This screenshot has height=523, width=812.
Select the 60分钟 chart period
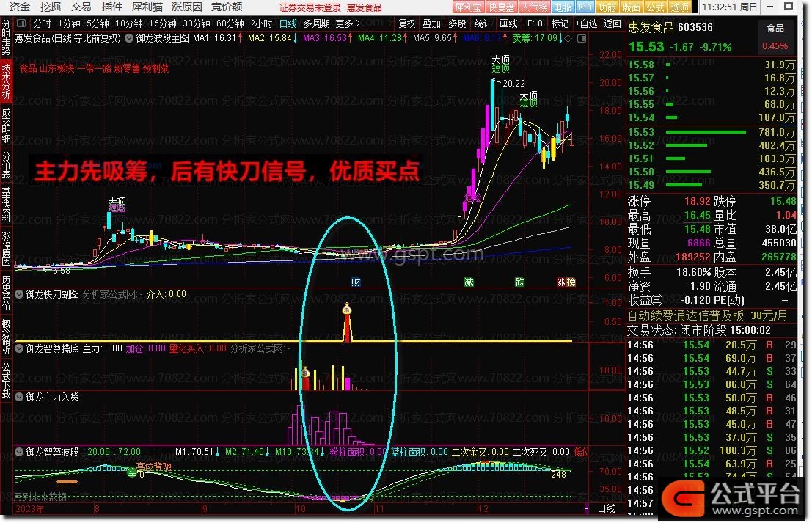pos(230,23)
